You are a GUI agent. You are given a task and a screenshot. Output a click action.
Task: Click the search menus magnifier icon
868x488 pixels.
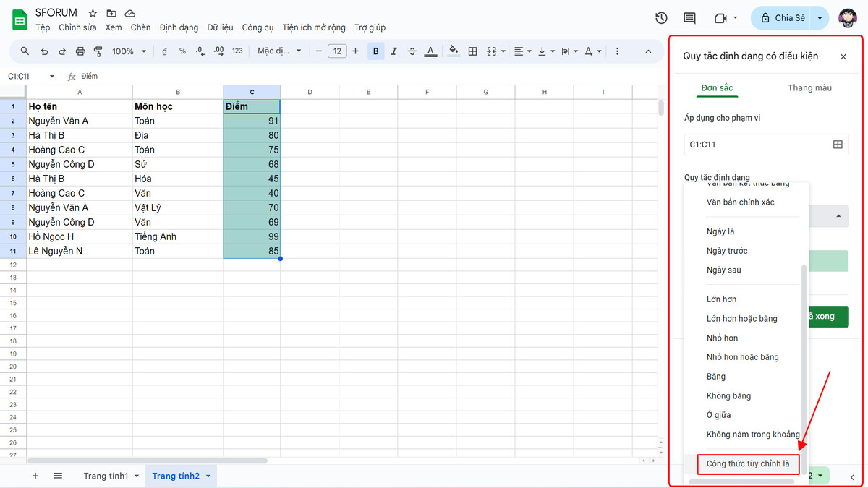point(25,51)
